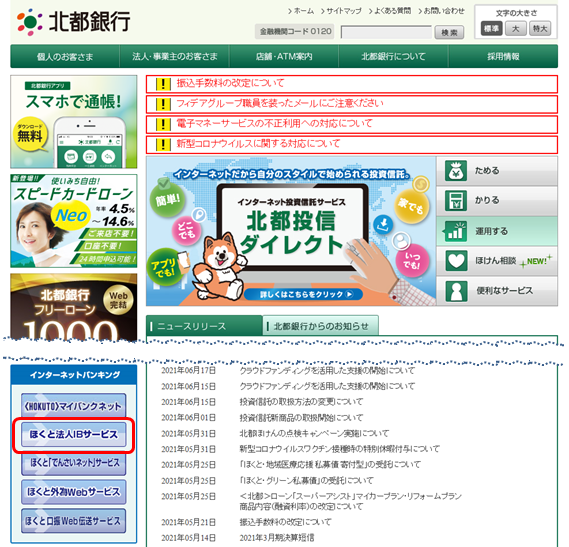This screenshot has height=547, width=569.
Task: Open 2021年06月17日 クラウドファンディング news
Action: (327, 371)
